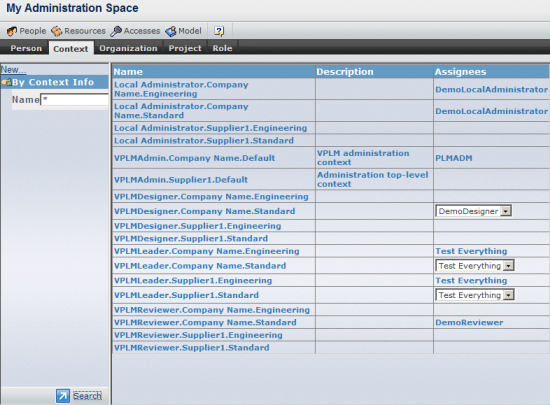
Task: Open VPLMLeader.Supplier1.Engineering context
Action: [x=193, y=281]
